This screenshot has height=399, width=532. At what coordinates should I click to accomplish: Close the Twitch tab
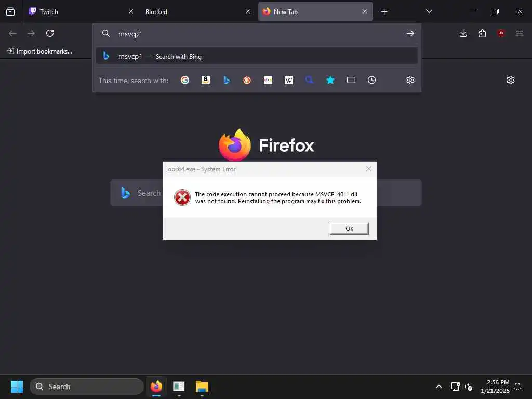point(130,11)
